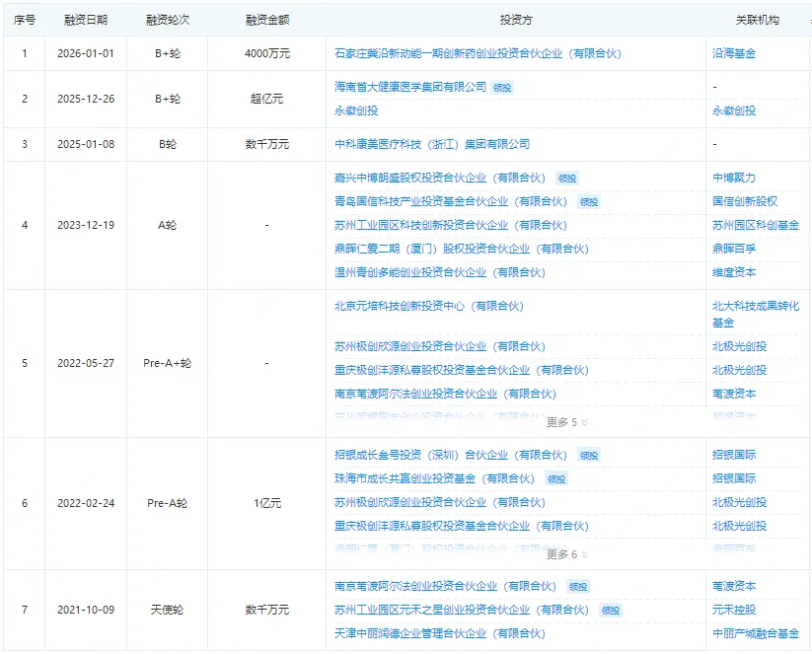Open 重庆极创沣源 link in 2022-02-24 row
Image resolution: width=812 pixels, height=654 pixels.
462,526
